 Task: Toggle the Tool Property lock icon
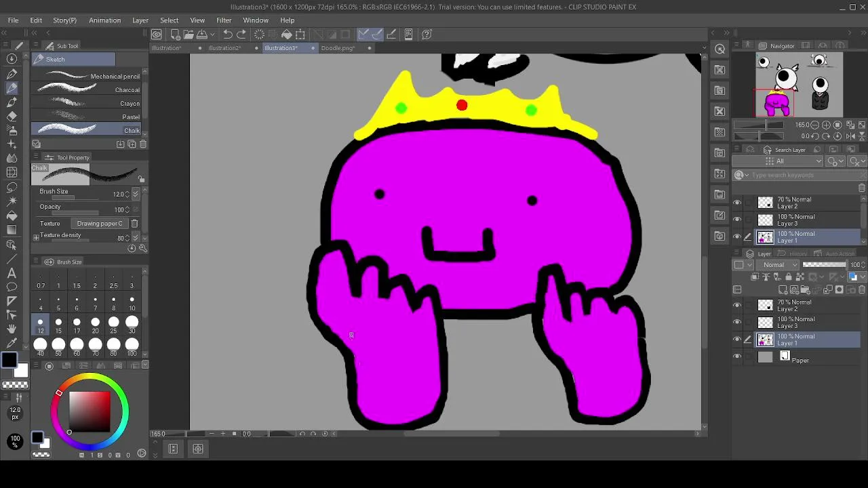141,180
